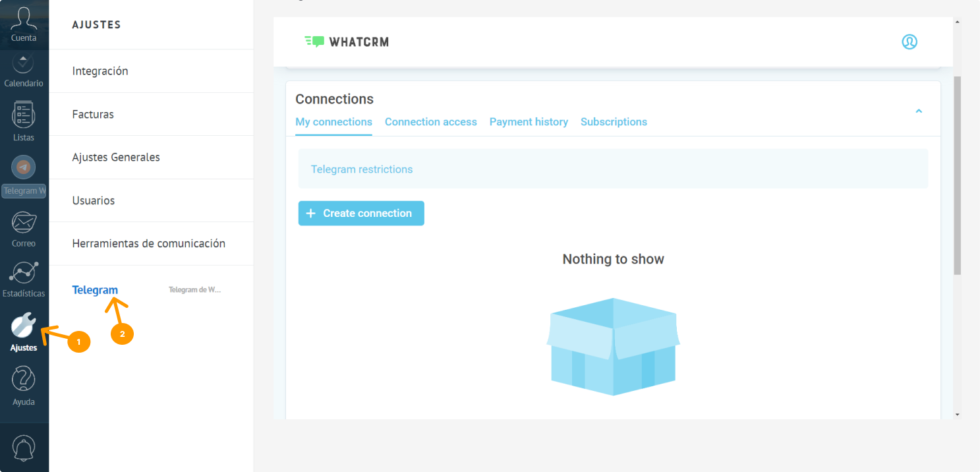Select Integración in the Ajustes menu
This screenshot has width=980, height=472.
(100, 71)
